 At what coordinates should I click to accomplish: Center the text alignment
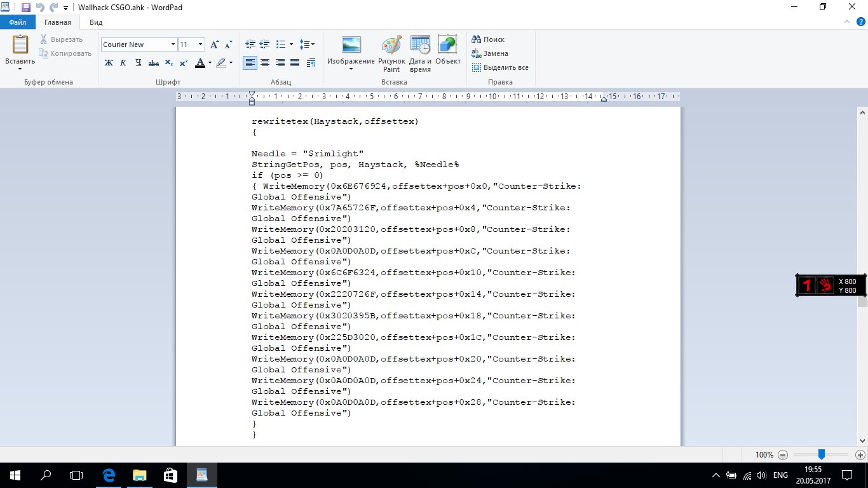(265, 63)
